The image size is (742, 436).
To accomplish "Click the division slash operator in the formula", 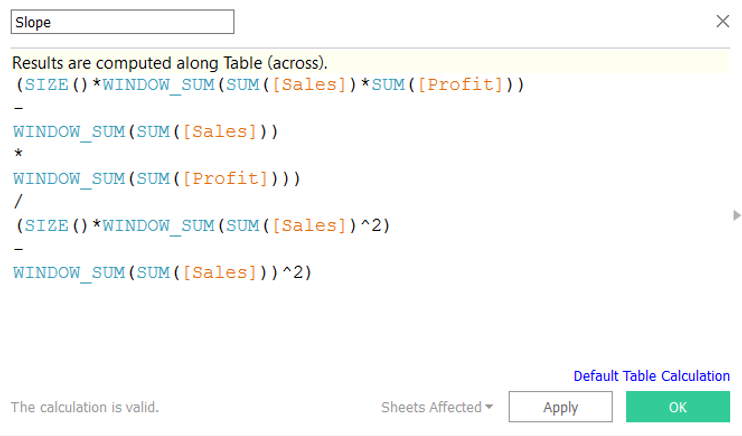I will (x=17, y=202).
